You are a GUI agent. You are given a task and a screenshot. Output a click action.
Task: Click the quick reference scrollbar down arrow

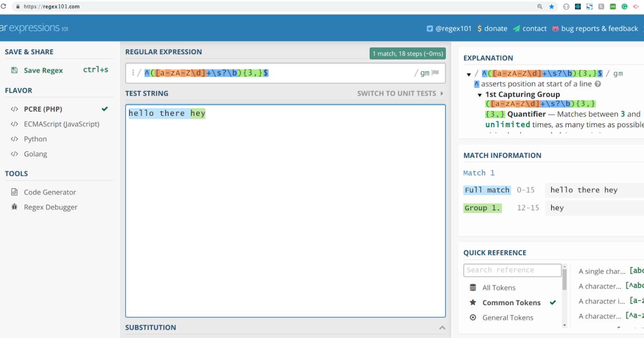[x=564, y=325]
